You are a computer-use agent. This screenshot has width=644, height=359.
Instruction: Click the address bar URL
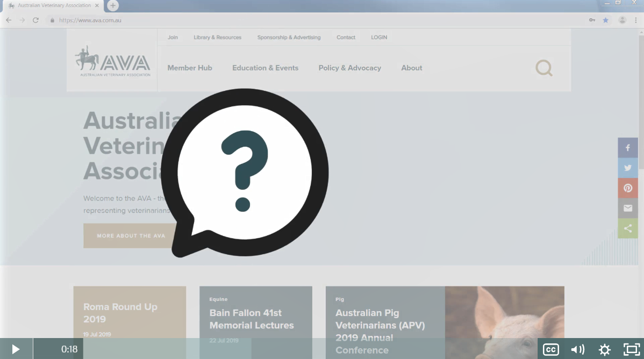point(90,20)
